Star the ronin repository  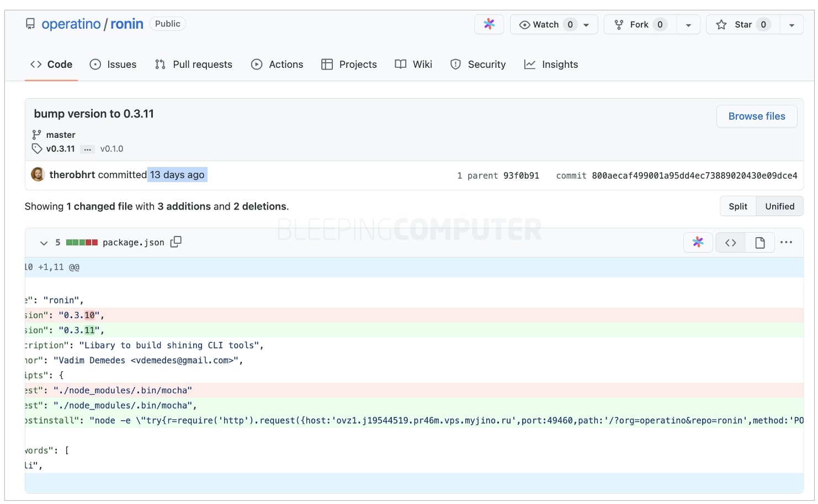pos(743,24)
